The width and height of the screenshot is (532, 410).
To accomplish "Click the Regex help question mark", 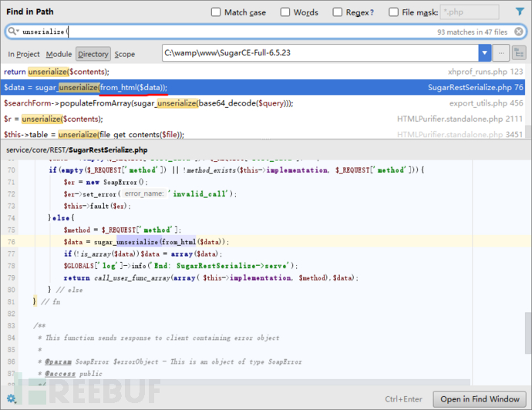I will [x=372, y=12].
